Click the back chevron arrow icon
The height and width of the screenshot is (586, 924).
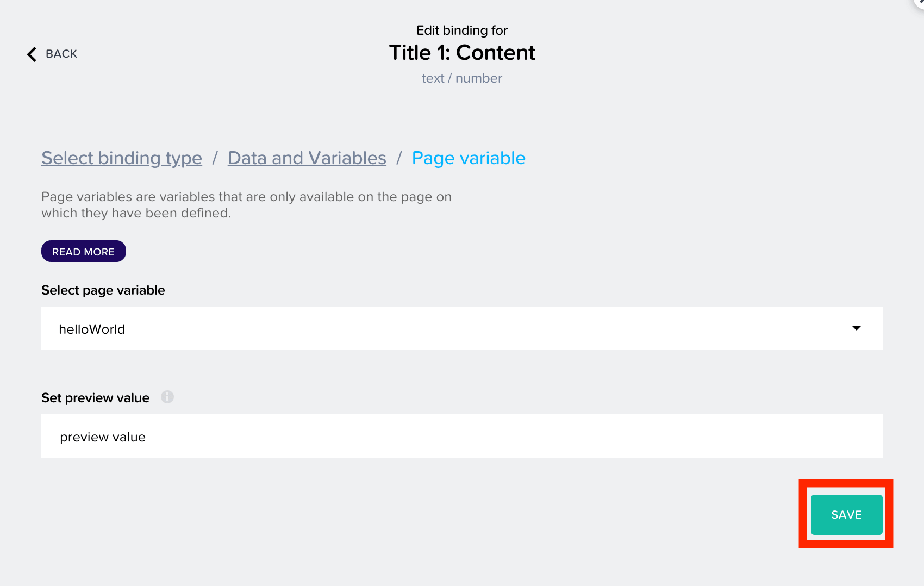[32, 54]
